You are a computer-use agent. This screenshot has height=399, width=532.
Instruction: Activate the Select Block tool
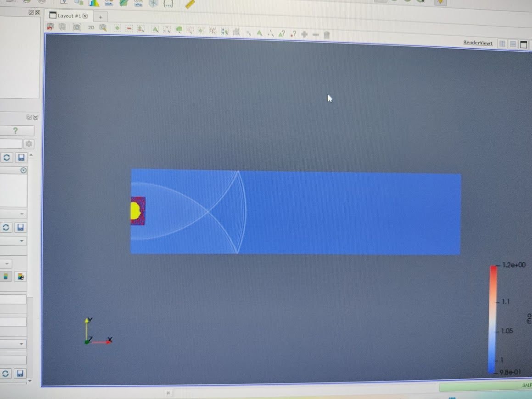click(225, 32)
